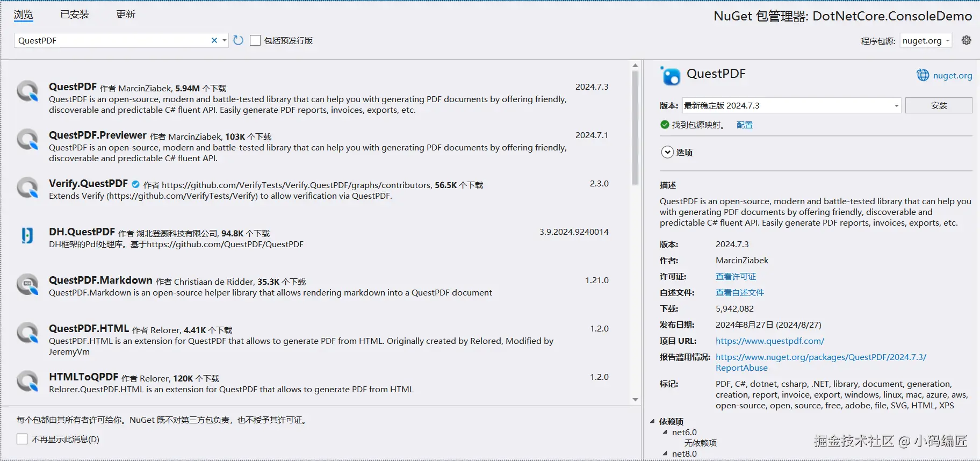The width and height of the screenshot is (980, 461).
Task: Select the QuestPDF package title row
Action: coord(73,87)
